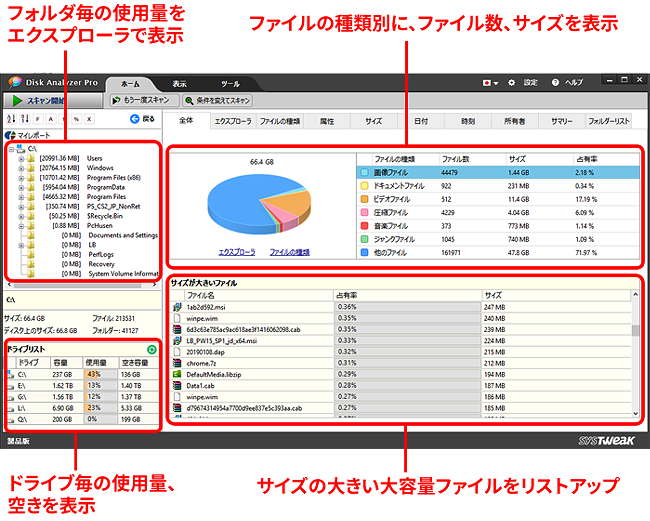Screen dimensions: 650x521
Task: Open My Reports (マイレポート)
Action: pyautogui.click(x=28, y=135)
